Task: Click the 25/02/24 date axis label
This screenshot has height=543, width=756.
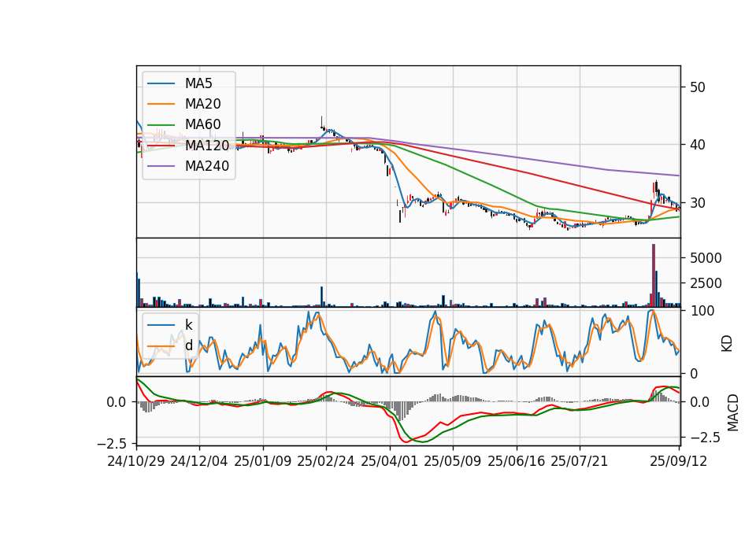Action: tap(326, 461)
